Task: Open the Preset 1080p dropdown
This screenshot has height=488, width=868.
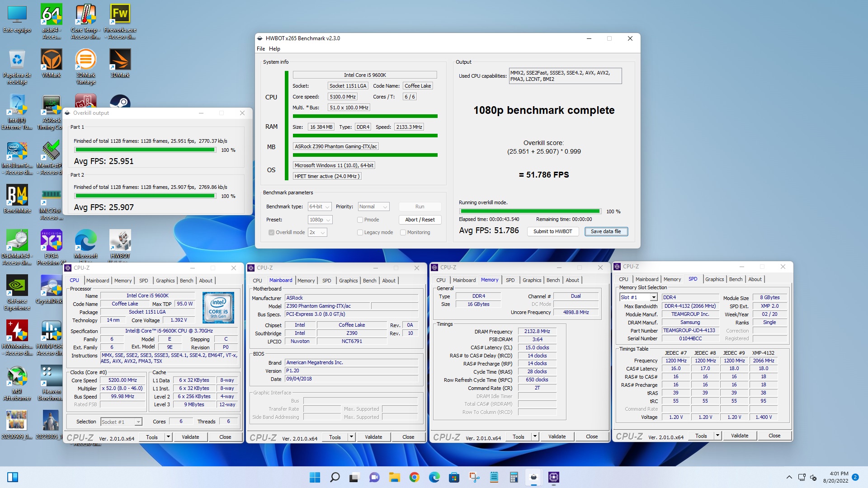Action: click(x=320, y=220)
